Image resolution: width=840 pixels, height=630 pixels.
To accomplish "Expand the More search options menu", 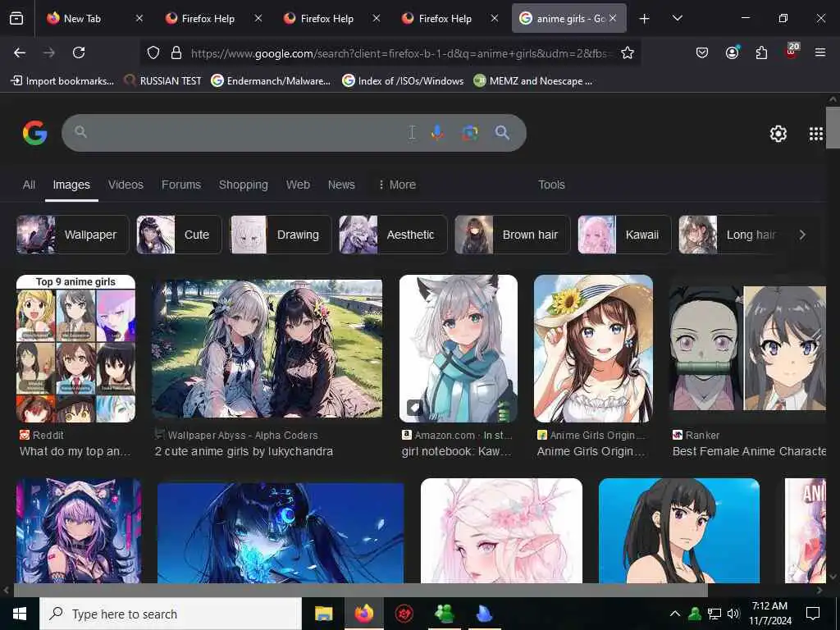I will (396, 185).
